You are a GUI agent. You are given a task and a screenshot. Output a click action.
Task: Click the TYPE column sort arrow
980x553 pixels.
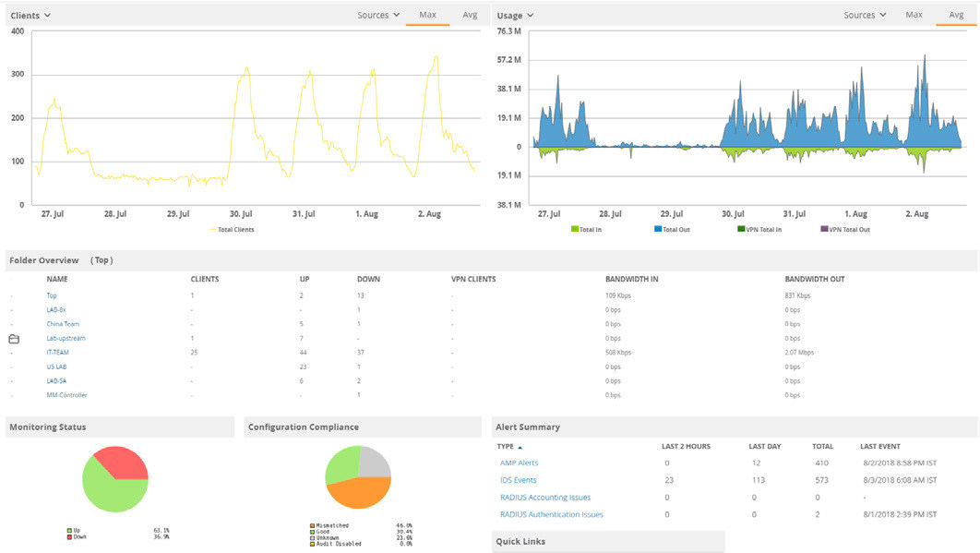520,447
